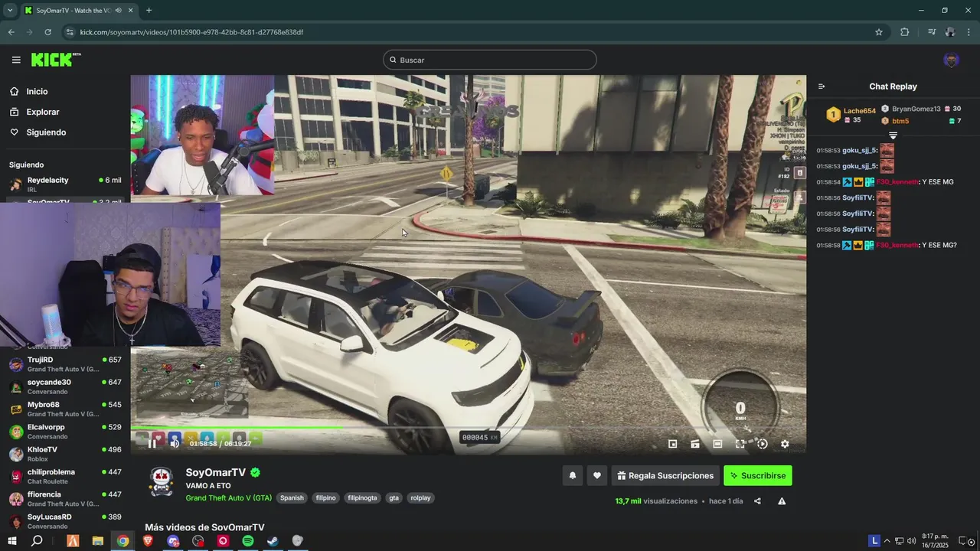
Task: Follow channel with heart icon
Action: tap(596, 475)
